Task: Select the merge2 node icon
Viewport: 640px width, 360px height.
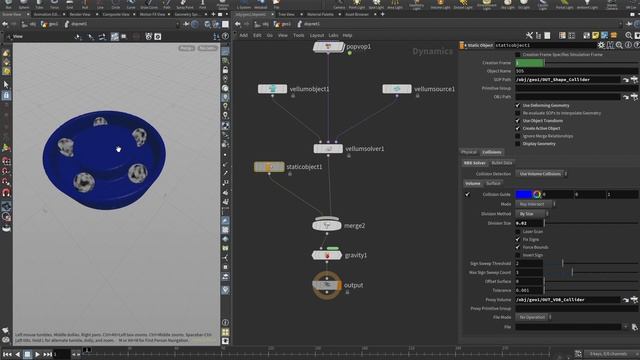Action: pos(327,225)
